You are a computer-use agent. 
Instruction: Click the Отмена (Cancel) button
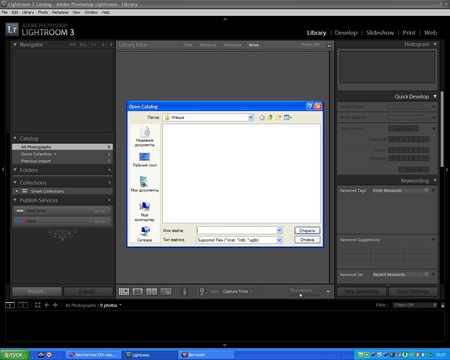(x=307, y=240)
